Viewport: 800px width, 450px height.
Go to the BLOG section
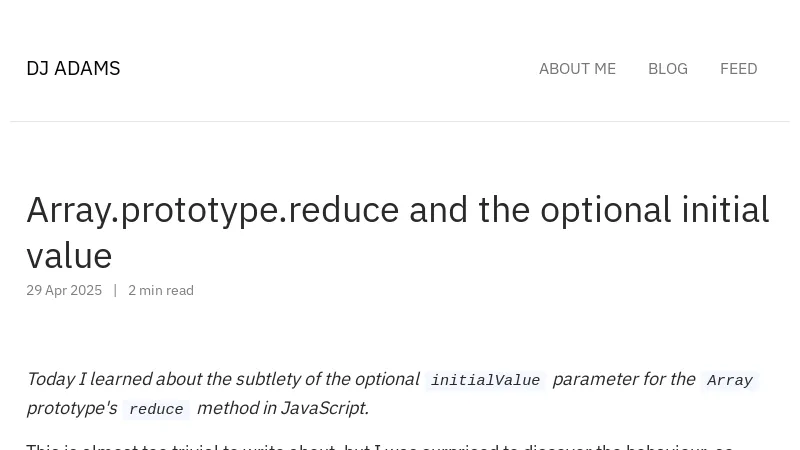coord(667,68)
